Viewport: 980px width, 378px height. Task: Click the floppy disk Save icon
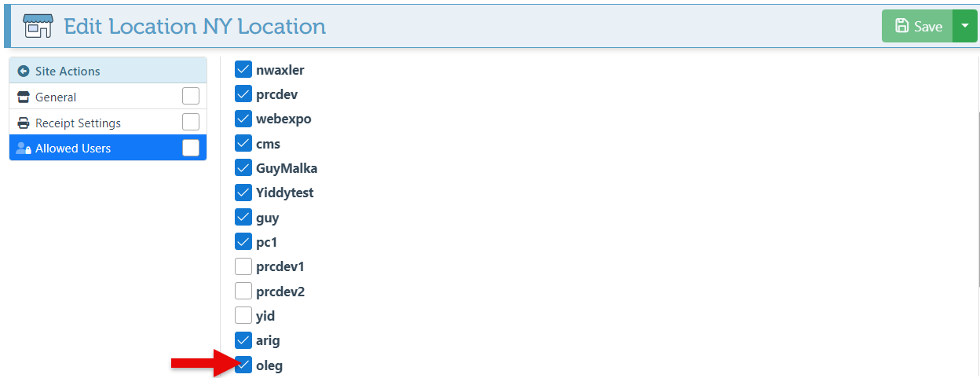(x=902, y=26)
